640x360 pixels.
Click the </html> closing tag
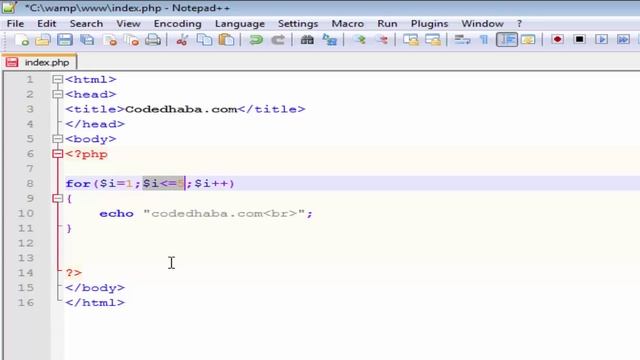(95, 303)
